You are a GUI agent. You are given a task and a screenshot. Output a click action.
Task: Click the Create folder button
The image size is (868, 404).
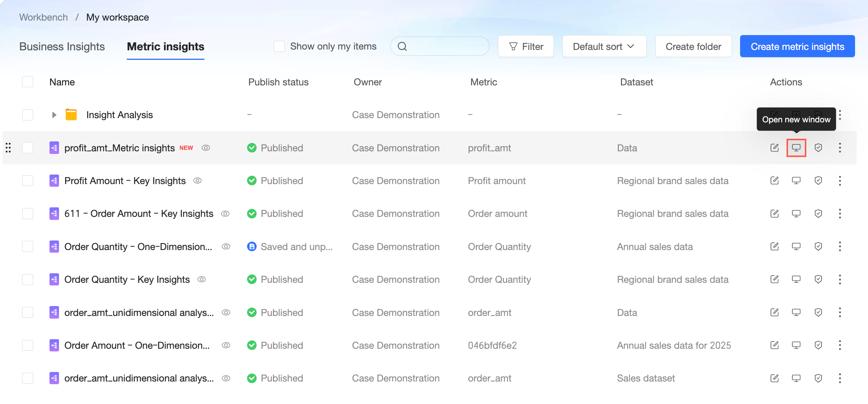693,46
